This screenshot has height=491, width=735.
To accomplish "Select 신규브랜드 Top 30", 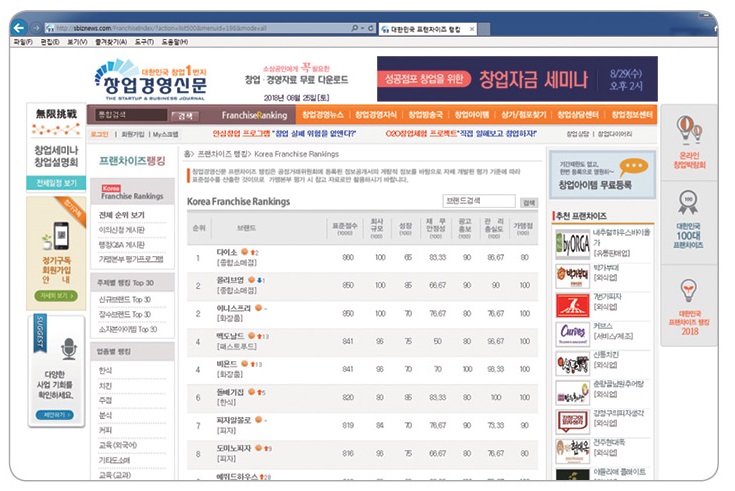I will 125,299.
